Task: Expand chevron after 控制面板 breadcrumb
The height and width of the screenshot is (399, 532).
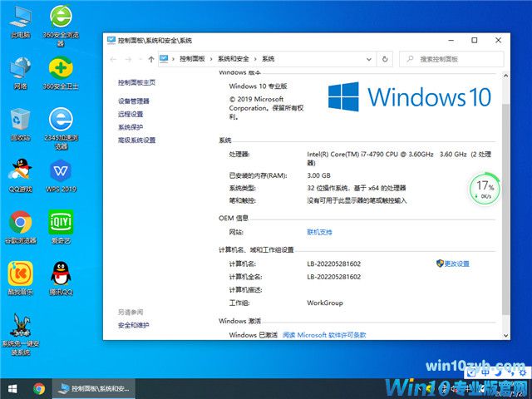Action: [x=211, y=59]
